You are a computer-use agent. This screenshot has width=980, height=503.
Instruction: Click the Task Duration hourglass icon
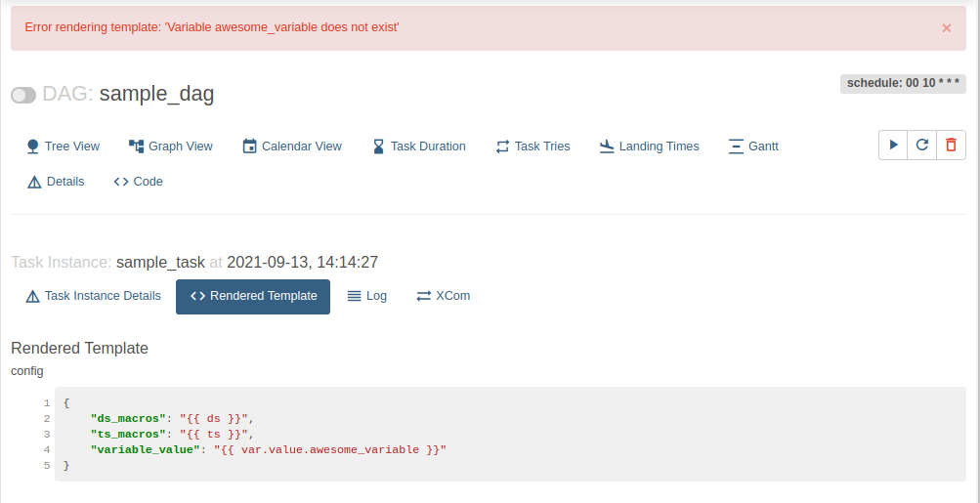[378, 147]
